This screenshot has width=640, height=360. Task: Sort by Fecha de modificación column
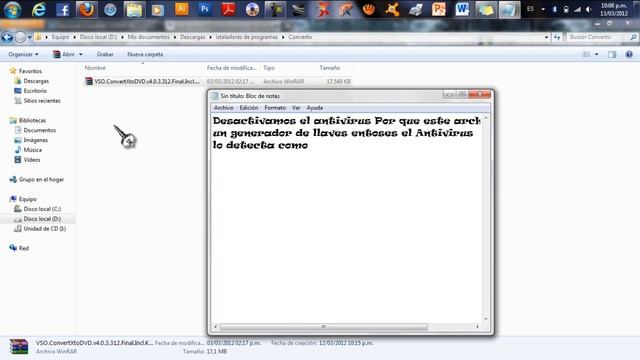(x=231, y=68)
